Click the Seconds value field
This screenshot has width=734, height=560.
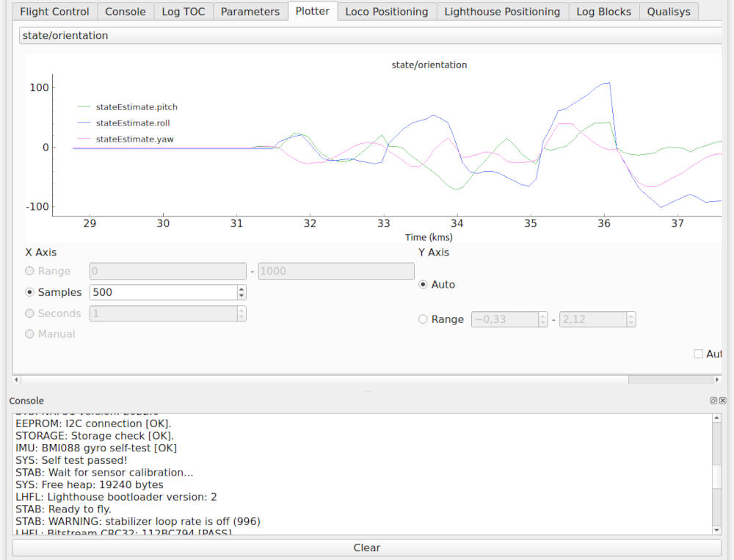(164, 313)
